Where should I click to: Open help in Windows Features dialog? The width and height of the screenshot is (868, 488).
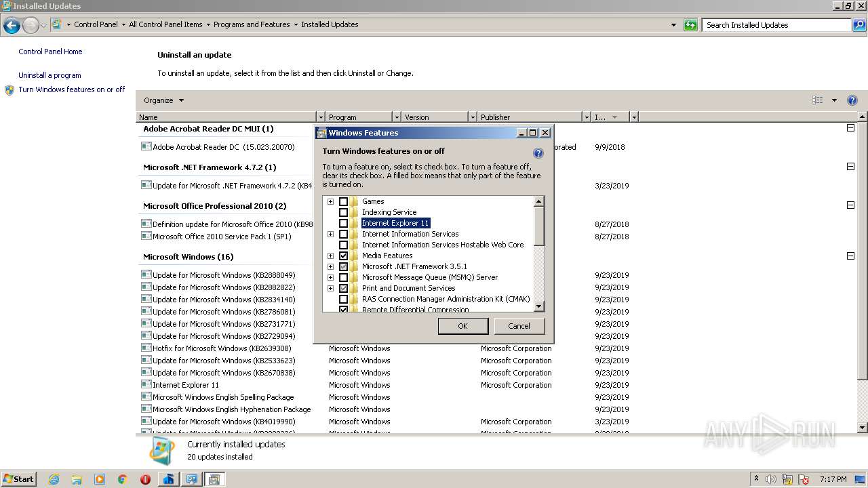point(538,153)
